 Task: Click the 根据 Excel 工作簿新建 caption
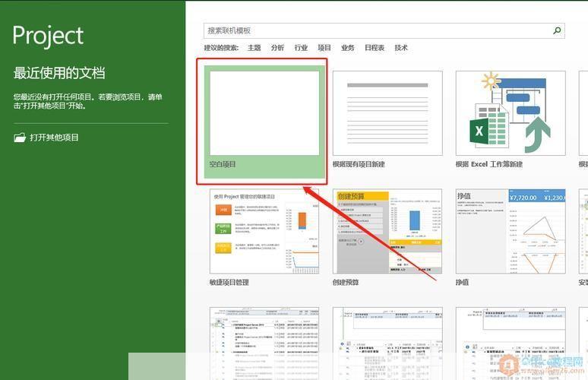489,164
